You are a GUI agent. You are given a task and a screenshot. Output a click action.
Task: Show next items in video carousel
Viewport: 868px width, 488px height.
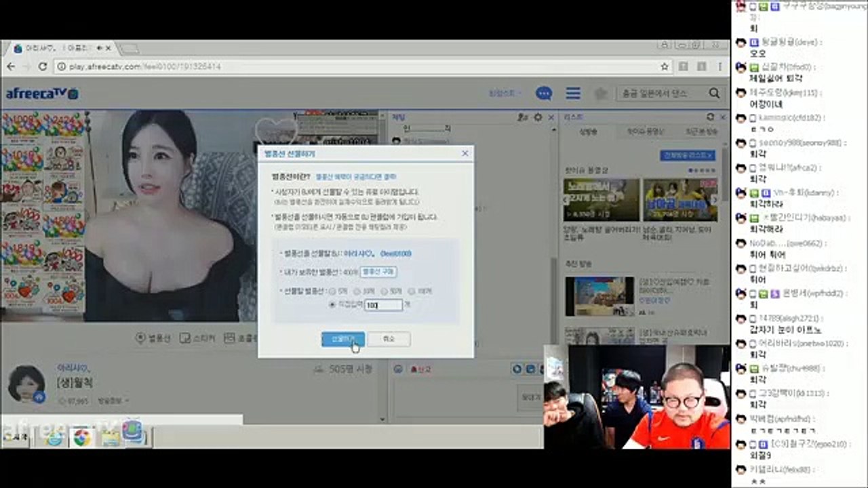[x=714, y=200]
